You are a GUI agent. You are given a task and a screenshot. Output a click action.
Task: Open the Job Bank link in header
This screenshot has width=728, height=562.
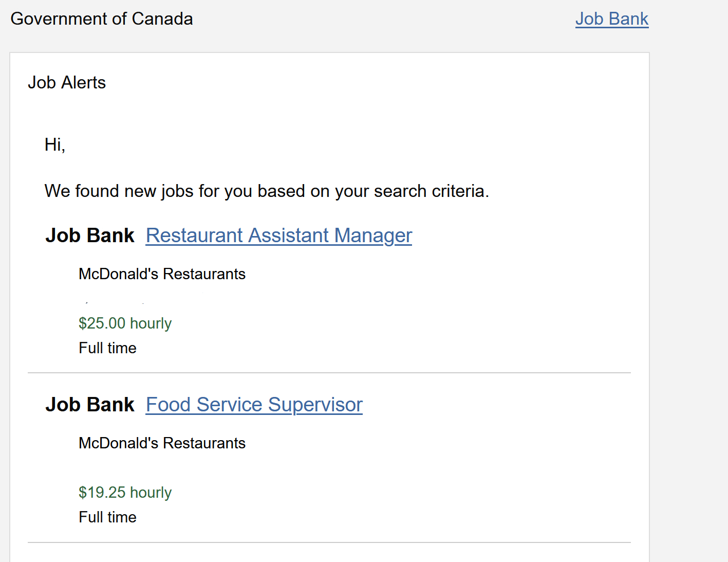click(x=611, y=19)
